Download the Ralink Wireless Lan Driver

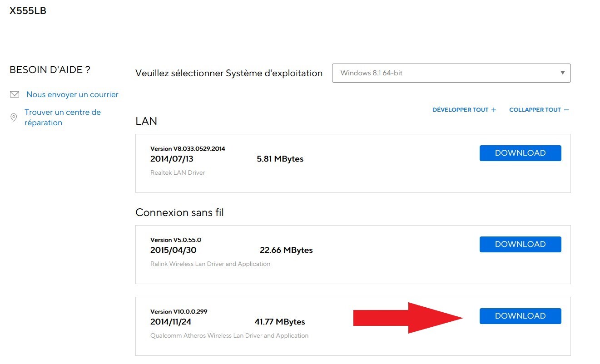tap(520, 244)
